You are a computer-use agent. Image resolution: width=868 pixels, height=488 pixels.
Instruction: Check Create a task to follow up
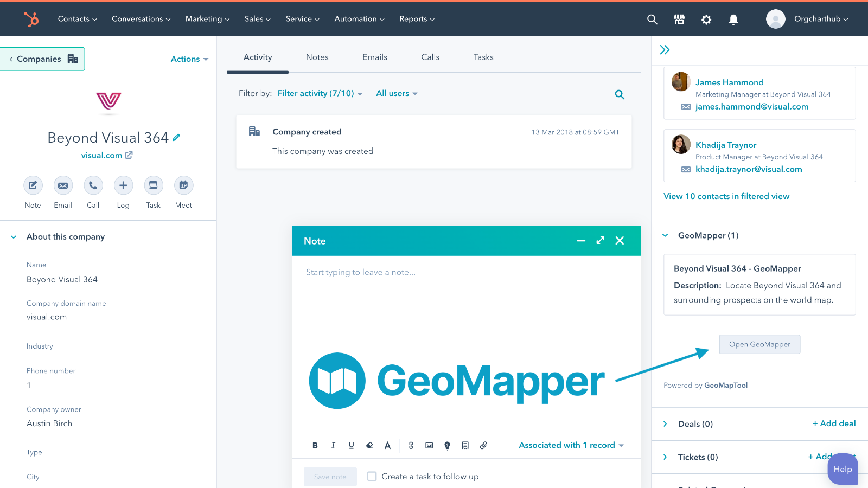coord(372,476)
